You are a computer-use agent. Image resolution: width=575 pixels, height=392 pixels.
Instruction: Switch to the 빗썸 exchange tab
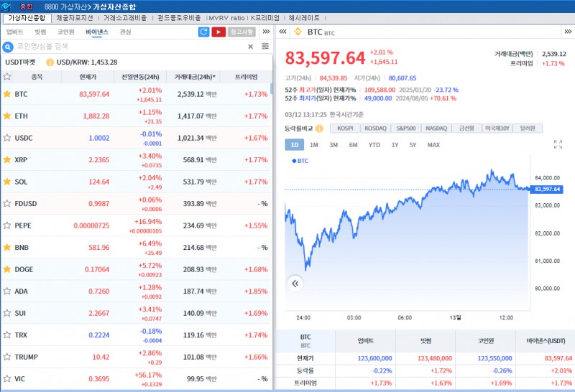40,32
